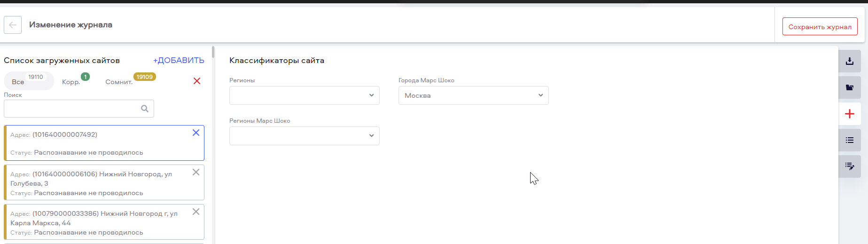Click the search magnifier icon
This screenshot has width=868, height=244.
point(145,109)
